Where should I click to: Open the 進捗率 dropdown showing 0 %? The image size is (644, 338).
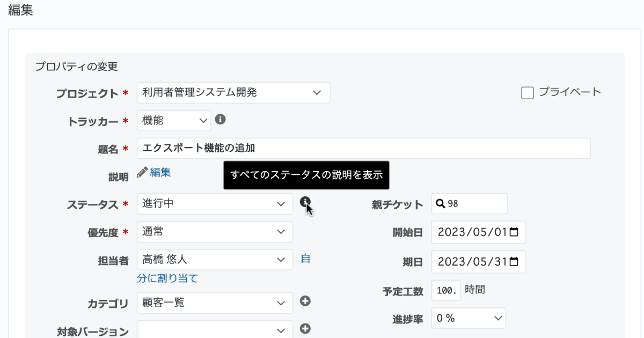[x=469, y=318]
